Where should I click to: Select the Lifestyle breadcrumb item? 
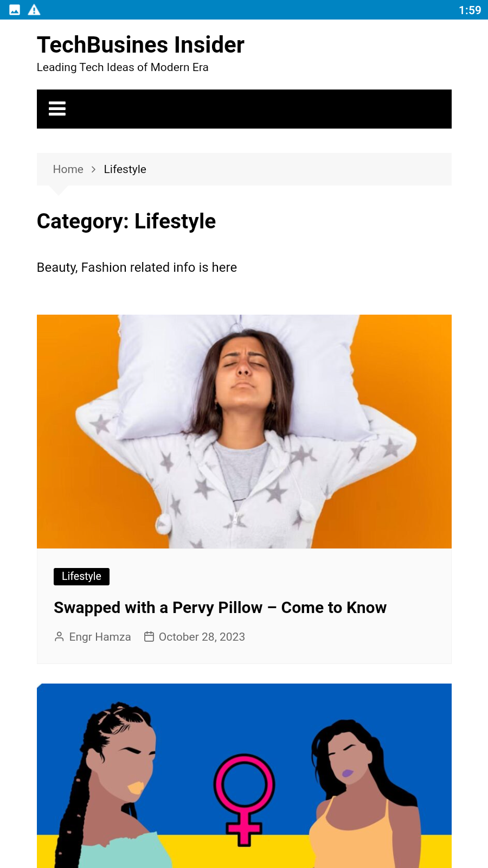coord(125,169)
